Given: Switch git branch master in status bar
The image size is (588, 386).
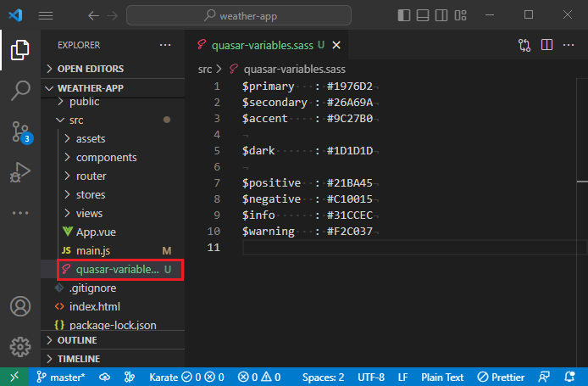Looking at the screenshot, I should click(x=61, y=377).
